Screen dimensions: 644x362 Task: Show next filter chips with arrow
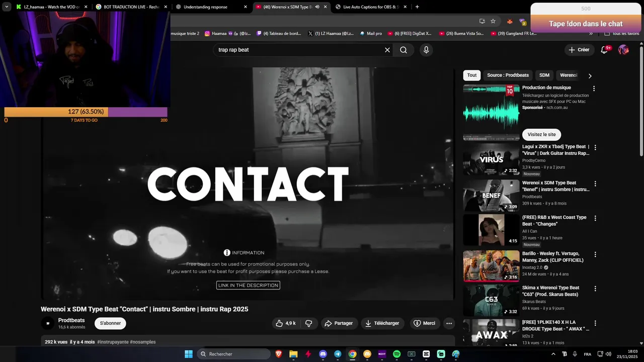tap(590, 76)
